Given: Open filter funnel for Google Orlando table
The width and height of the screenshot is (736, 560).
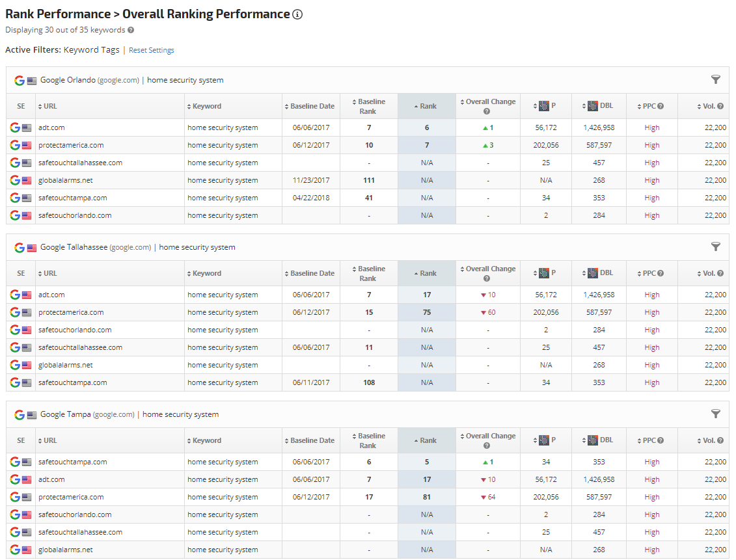Looking at the screenshot, I should coord(716,79).
